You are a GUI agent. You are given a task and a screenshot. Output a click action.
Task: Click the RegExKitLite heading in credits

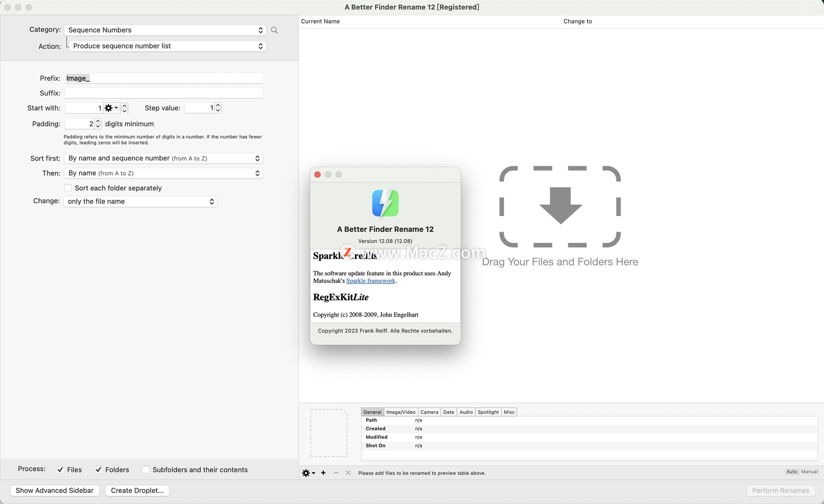[341, 297]
